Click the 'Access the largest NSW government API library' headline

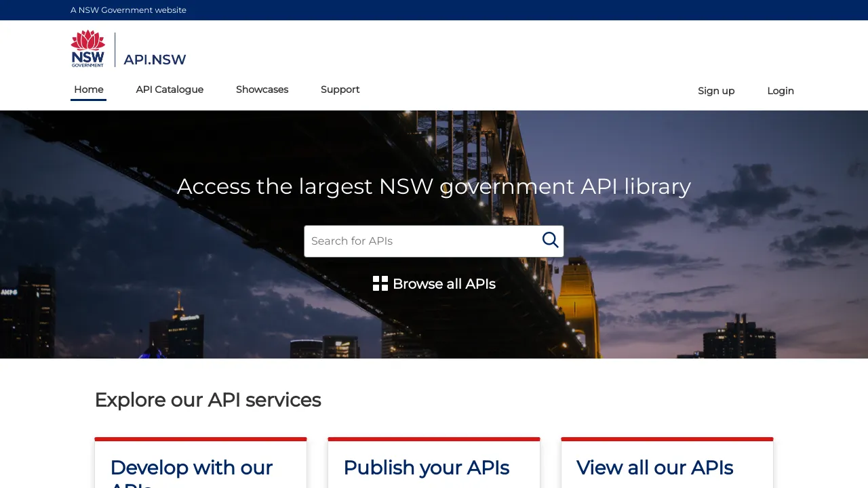tap(434, 186)
